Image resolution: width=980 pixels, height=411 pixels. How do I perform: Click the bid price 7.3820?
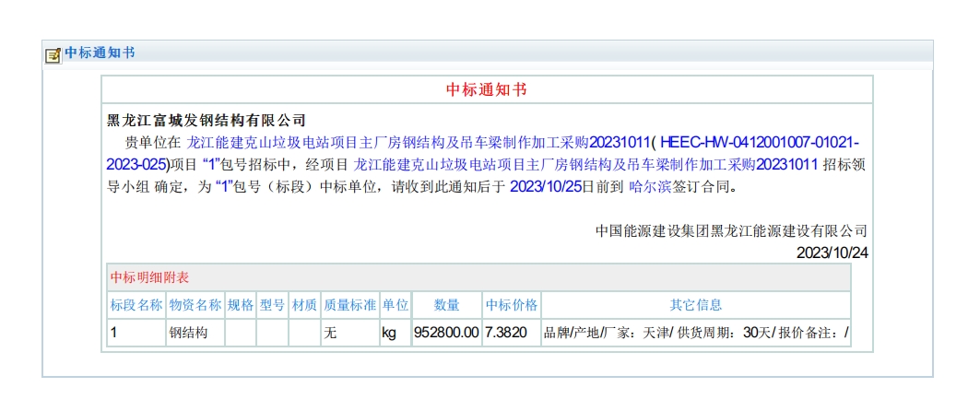point(512,333)
